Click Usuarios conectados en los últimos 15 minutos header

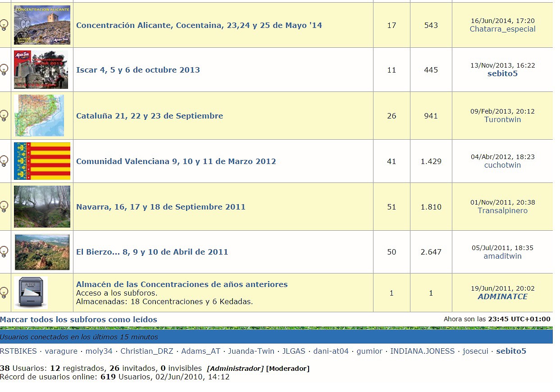(x=79, y=337)
